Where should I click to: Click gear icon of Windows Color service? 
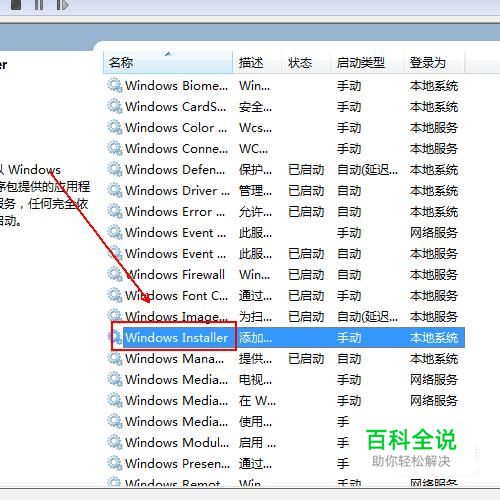point(115,127)
